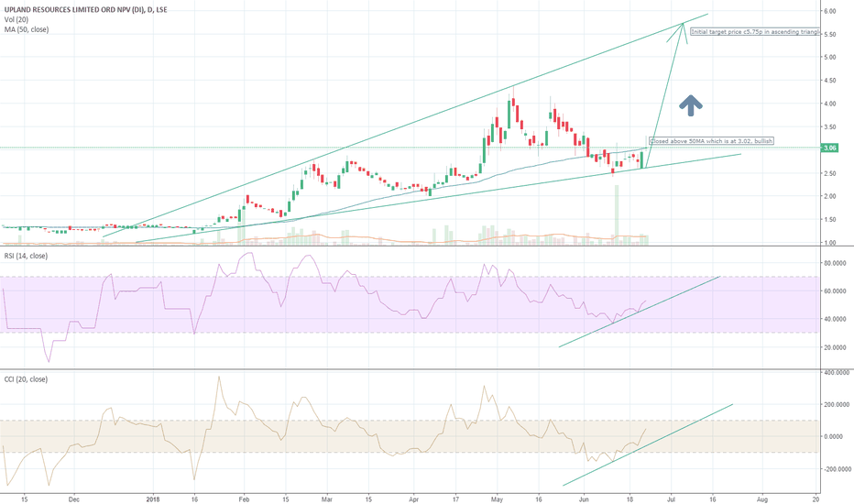Click the CCI 200.0000 scale label
The image size is (854, 504).
point(837,405)
